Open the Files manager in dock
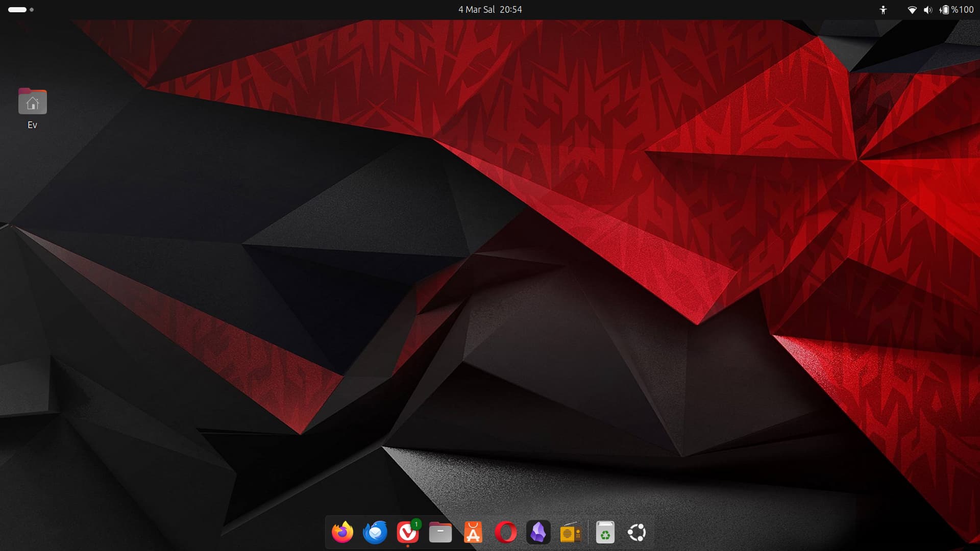 pos(440,533)
